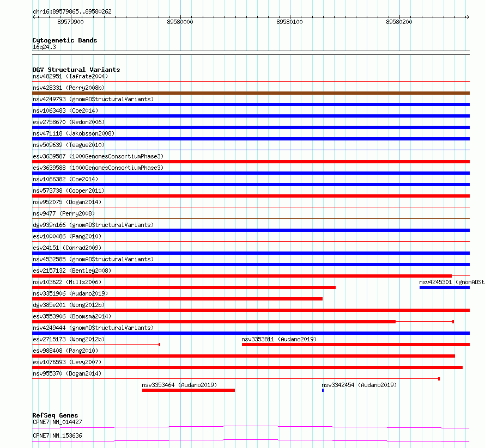Click the nsv482951 (Iafrate2004) variant label
485x448 pixels.
70,76
